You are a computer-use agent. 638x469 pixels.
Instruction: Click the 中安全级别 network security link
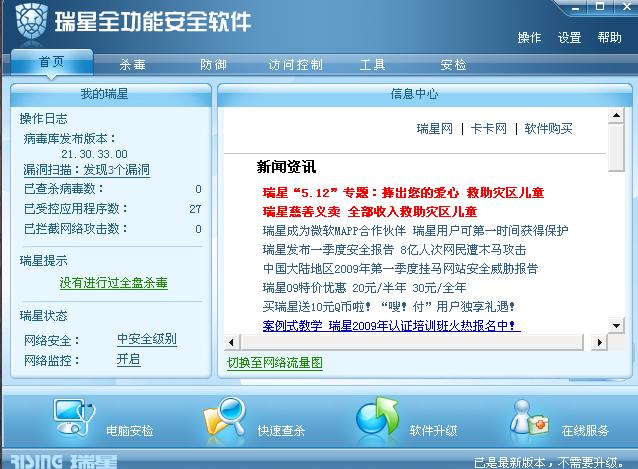point(147,339)
